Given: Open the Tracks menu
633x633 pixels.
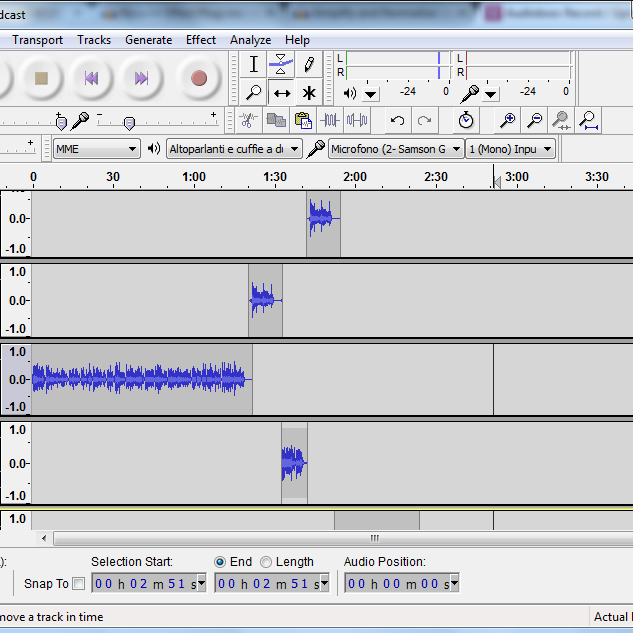Looking at the screenshot, I should [x=94, y=40].
